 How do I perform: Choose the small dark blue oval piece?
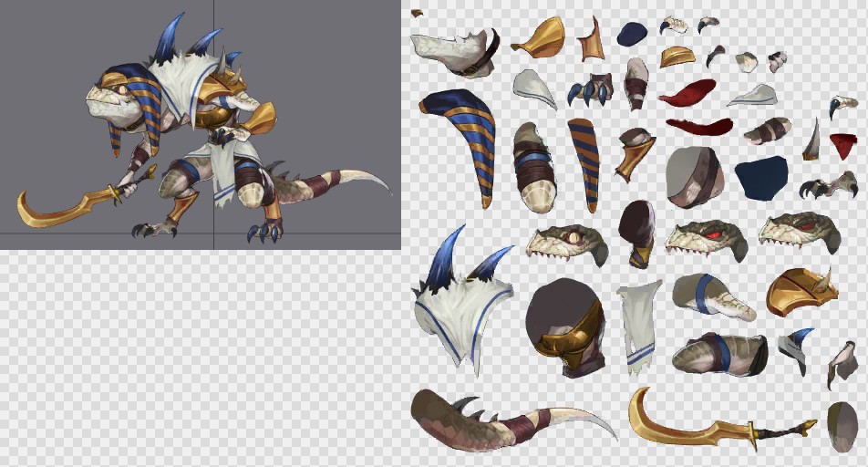(632, 35)
